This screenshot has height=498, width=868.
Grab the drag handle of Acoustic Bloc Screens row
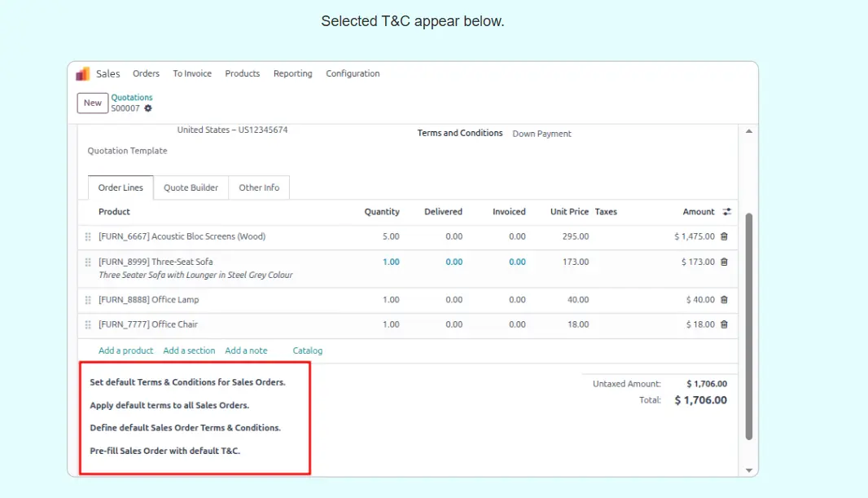click(x=88, y=237)
